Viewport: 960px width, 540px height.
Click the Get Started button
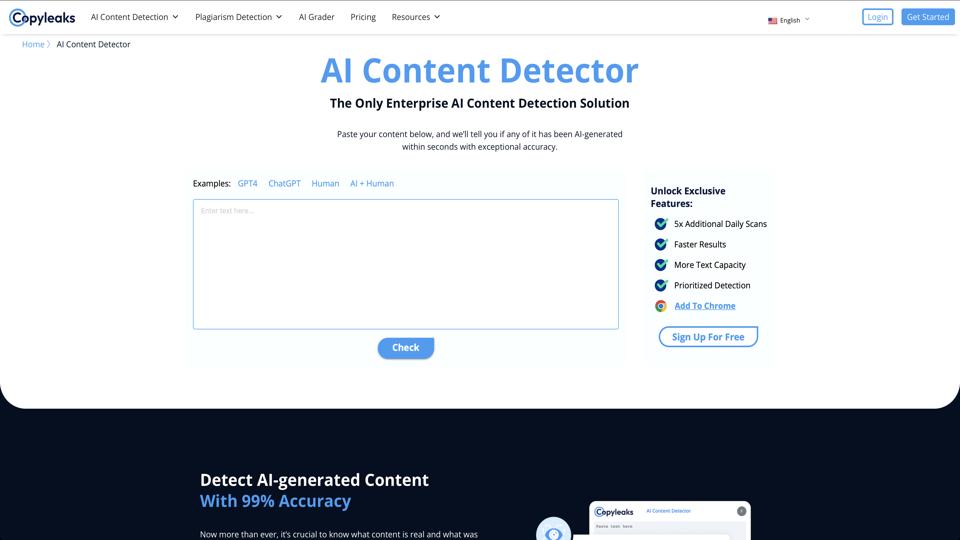[x=928, y=17]
